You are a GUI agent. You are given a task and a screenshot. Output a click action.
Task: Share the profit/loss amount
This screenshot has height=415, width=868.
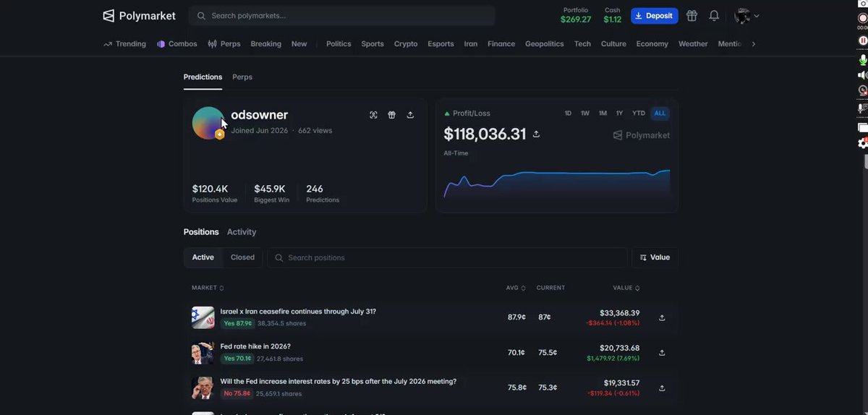click(536, 134)
